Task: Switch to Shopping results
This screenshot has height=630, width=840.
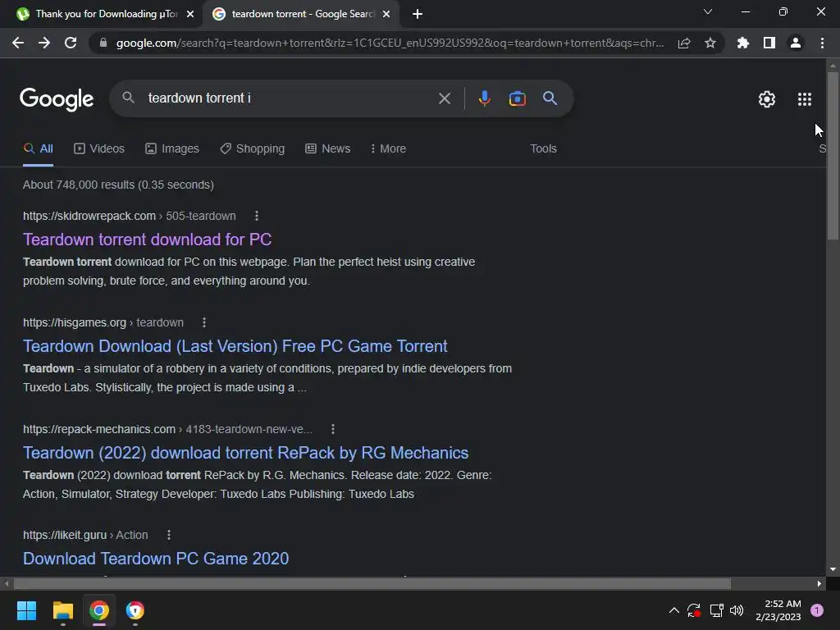Action: (x=253, y=148)
